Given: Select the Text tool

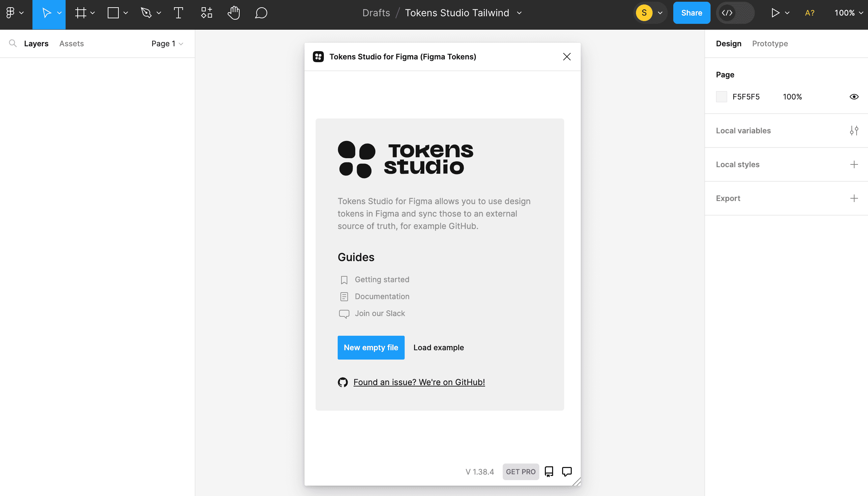Looking at the screenshot, I should point(178,13).
